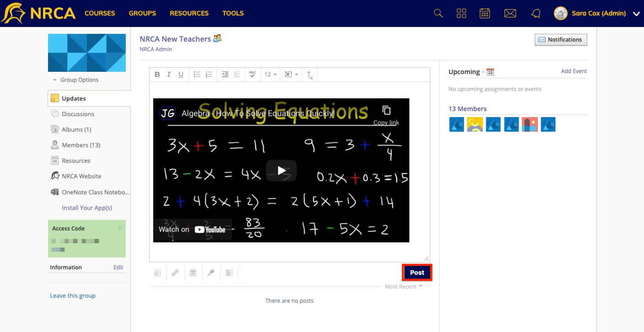Click the NRCA Admin link
The image size is (644, 332).
pos(156,49)
